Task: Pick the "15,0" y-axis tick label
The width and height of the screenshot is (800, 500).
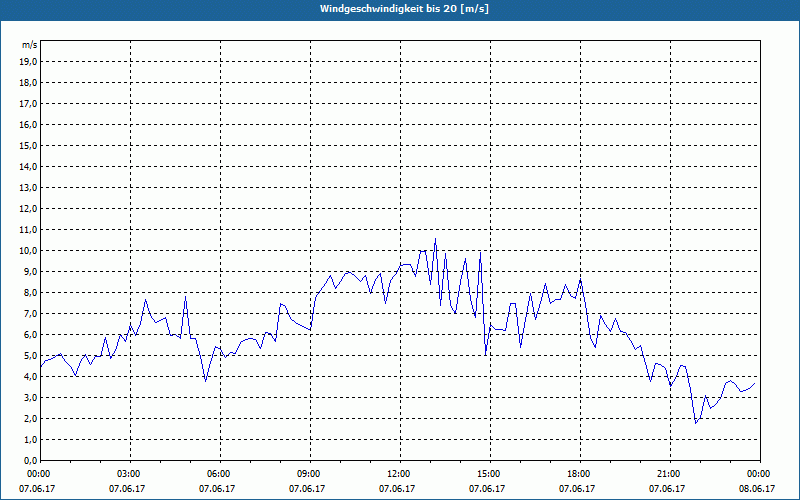Action: coord(28,145)
